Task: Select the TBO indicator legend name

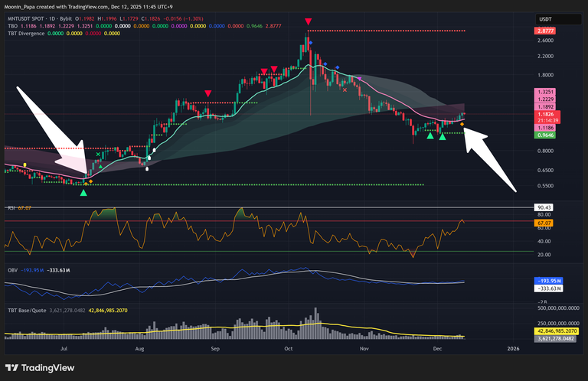Action: coord(11,25)
